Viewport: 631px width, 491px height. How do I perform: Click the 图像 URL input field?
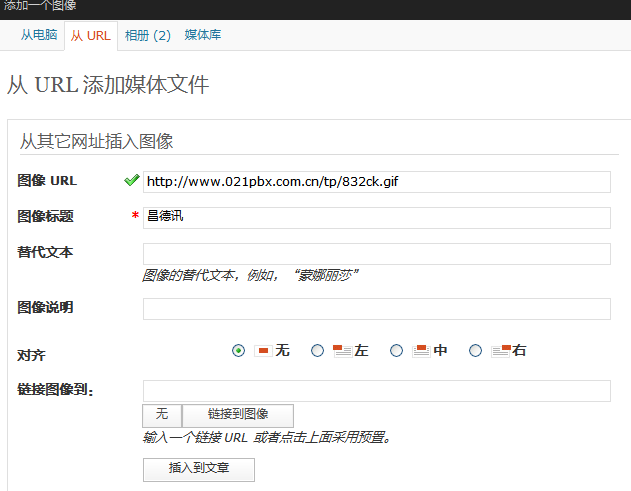pos(377,182)
